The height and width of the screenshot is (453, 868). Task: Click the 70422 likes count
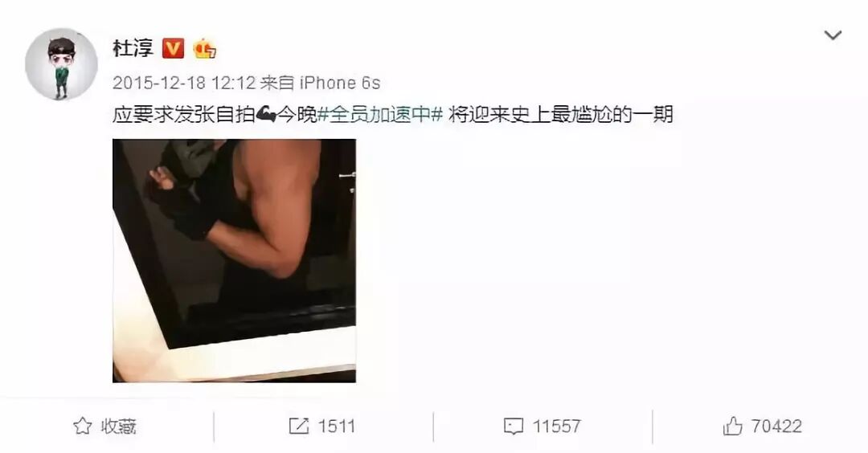click(x=776, y=426)
